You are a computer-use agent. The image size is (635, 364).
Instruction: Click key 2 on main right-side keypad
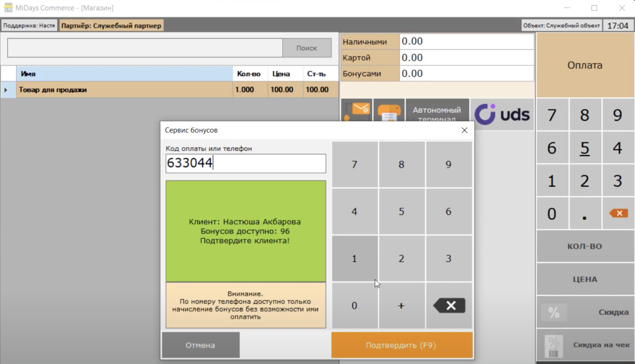[x=585, y=181]
